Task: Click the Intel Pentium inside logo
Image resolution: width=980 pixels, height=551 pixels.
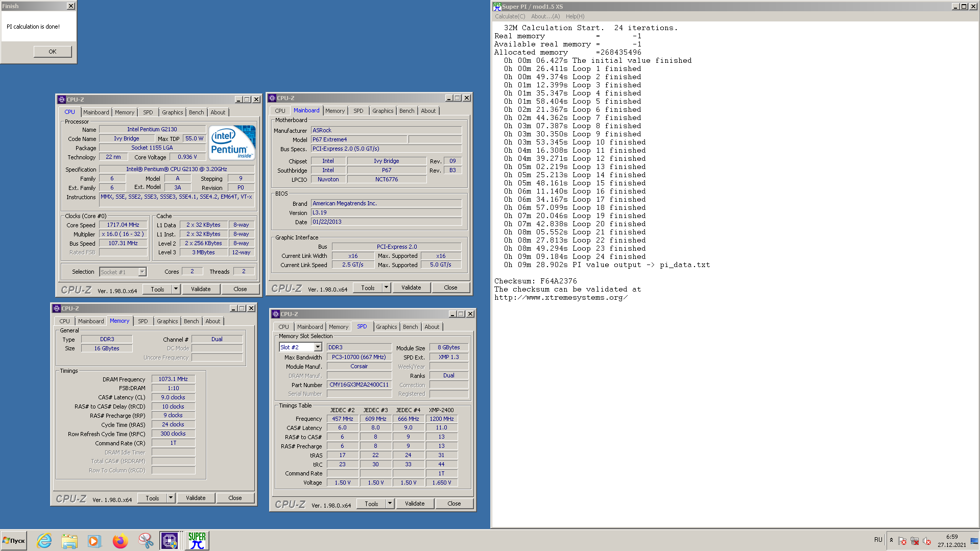Action: click(232, 143)
